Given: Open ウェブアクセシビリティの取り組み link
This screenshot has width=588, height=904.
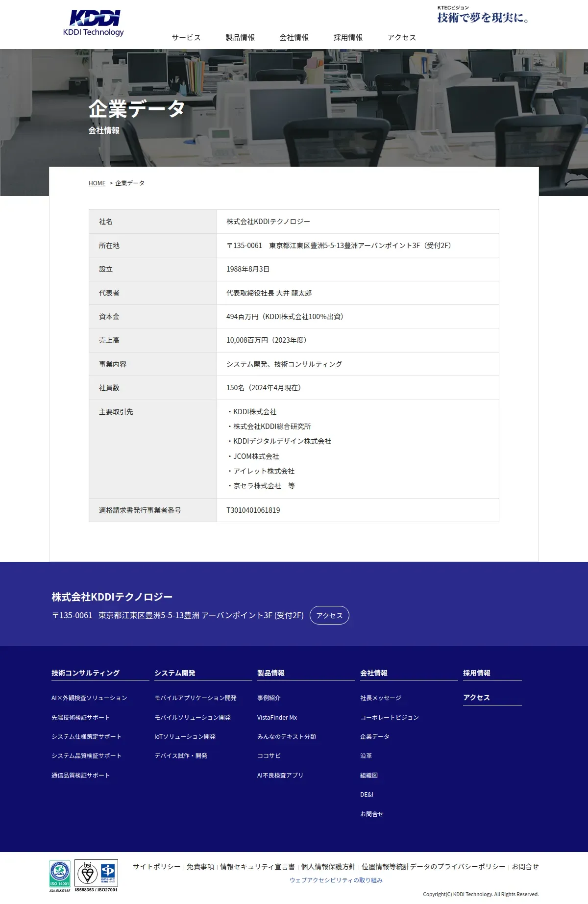Looking at the screenshot, I should click(x=336, y=880).
